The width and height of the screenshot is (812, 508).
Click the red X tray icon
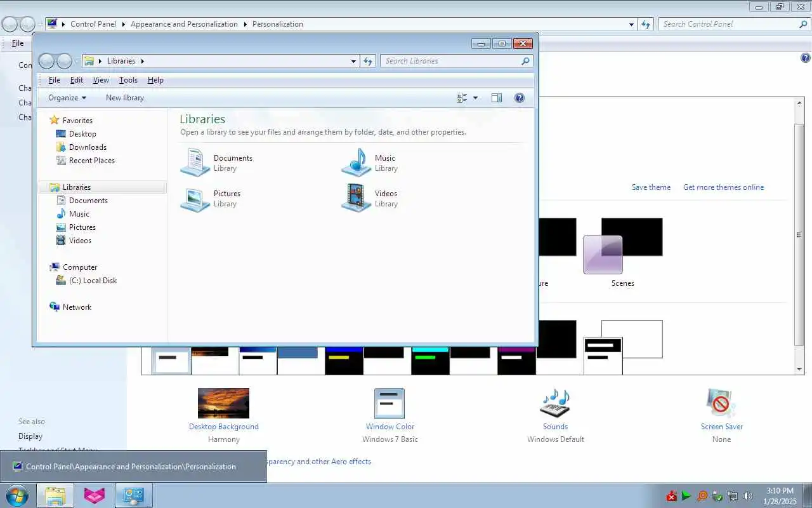[672, 496]
